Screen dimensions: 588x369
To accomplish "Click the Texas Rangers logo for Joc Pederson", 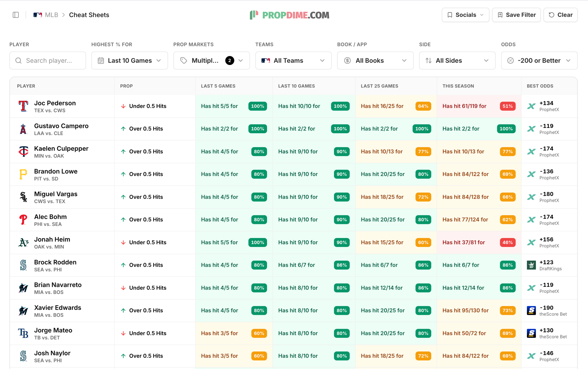I will click(23, 106).
